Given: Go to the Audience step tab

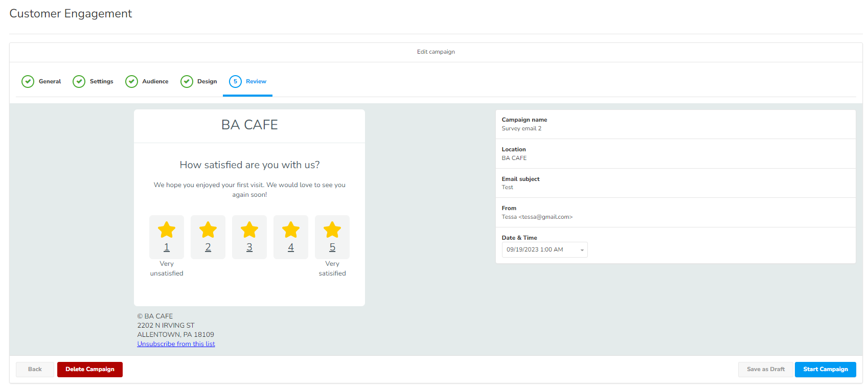Looking at the screenshot, I should pos(155,82).
